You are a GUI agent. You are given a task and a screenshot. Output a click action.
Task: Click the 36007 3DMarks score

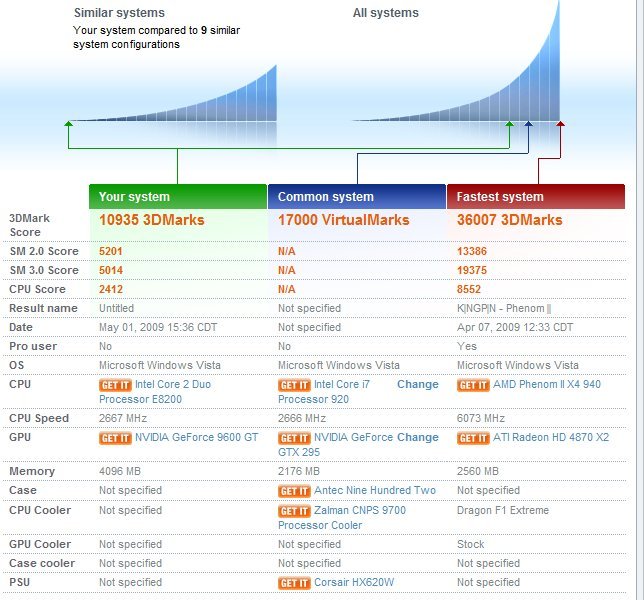[x=510, y=220]
